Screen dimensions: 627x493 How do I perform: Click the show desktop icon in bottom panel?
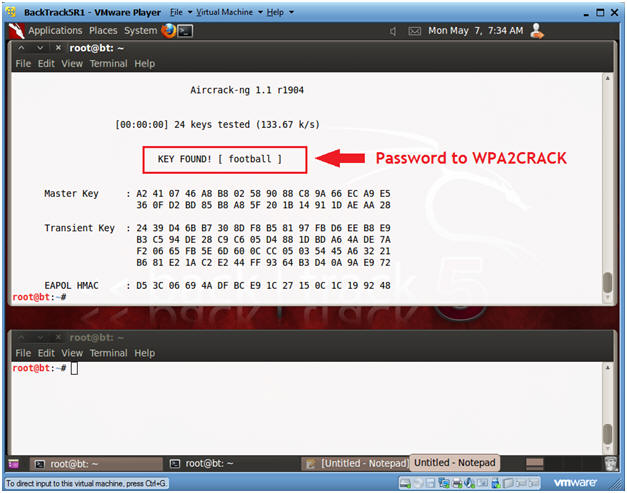(x=14, y=464)
